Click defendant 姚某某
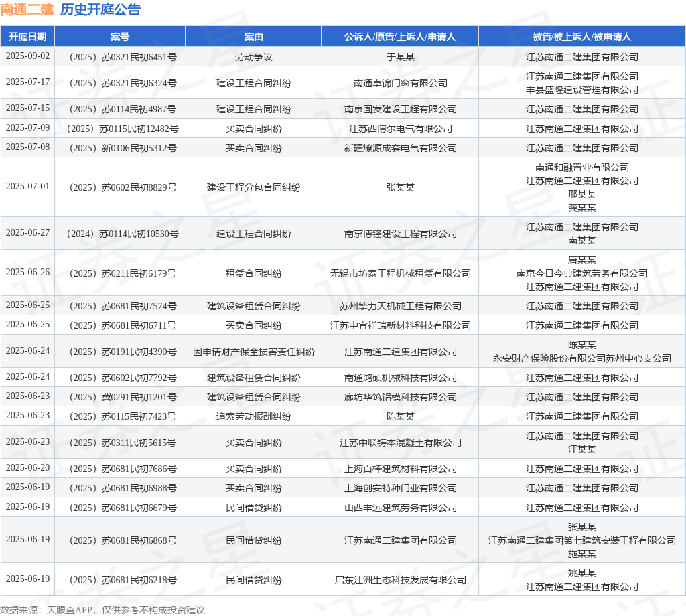The width and height of the screenshot is (686, 616). click(x=582, y=573)
